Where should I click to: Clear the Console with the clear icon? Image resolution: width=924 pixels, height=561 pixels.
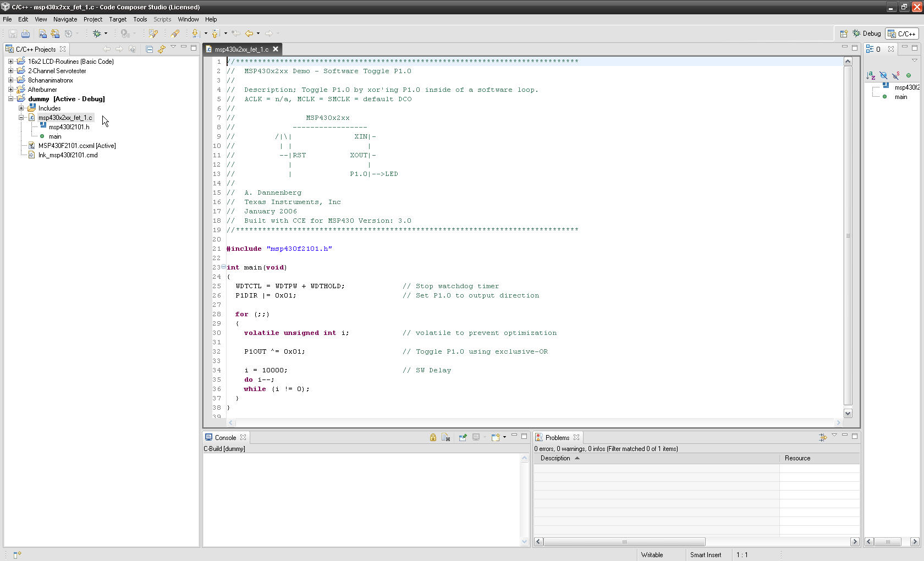tap(446, 437)
